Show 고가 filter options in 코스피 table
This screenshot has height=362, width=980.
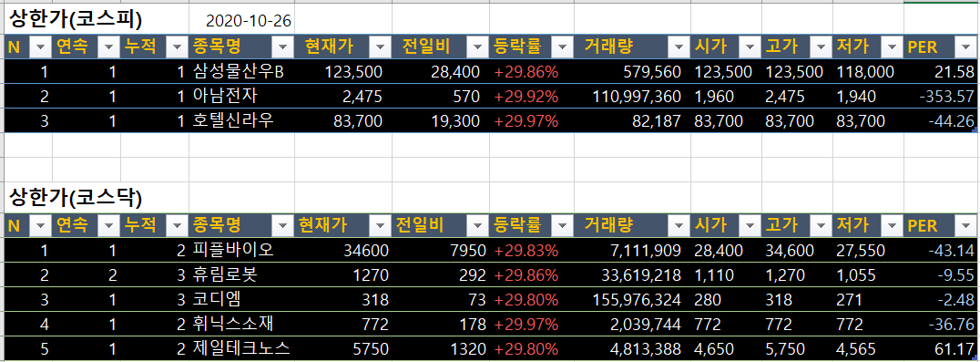[x=822, y=47]
